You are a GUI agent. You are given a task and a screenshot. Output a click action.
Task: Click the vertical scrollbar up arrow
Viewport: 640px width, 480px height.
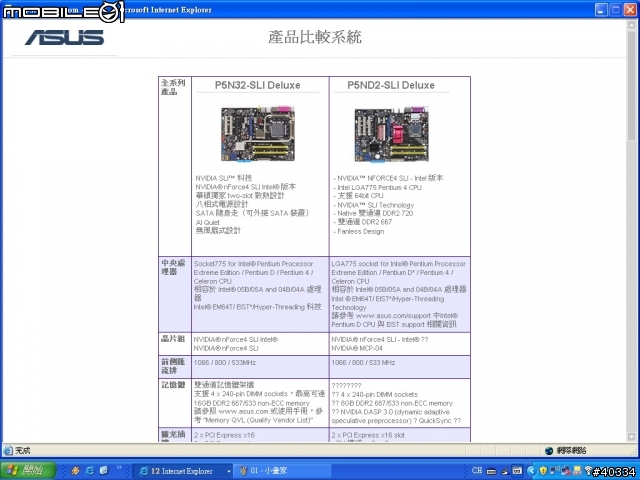pyautogui.click(x=631, y=24)
